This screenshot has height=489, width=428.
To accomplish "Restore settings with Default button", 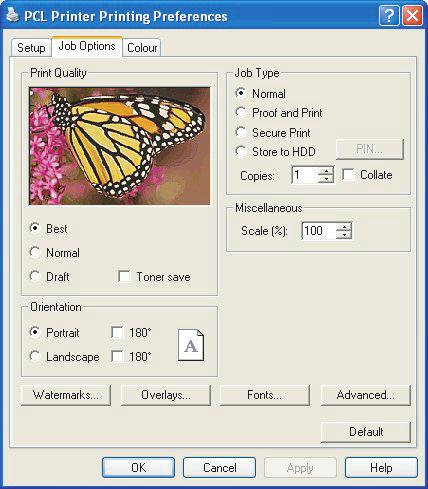I will point(366,432).
